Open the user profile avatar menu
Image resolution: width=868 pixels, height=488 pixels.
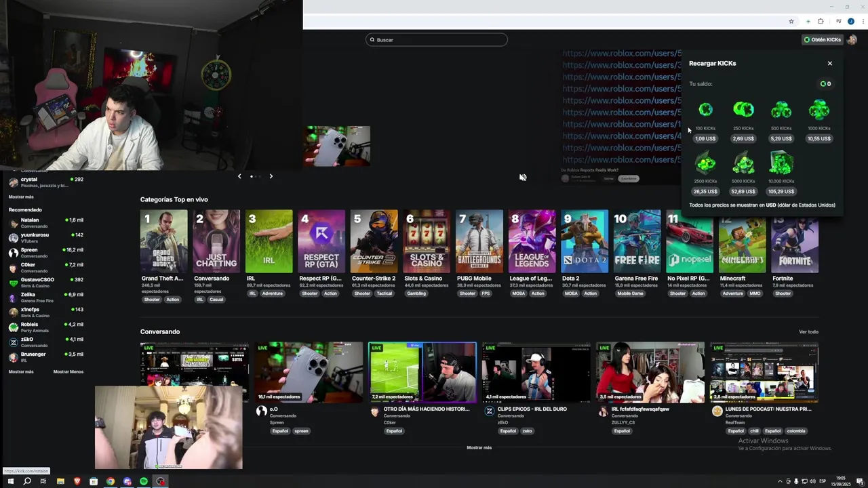pyautogui.click(x=852, y=40)
